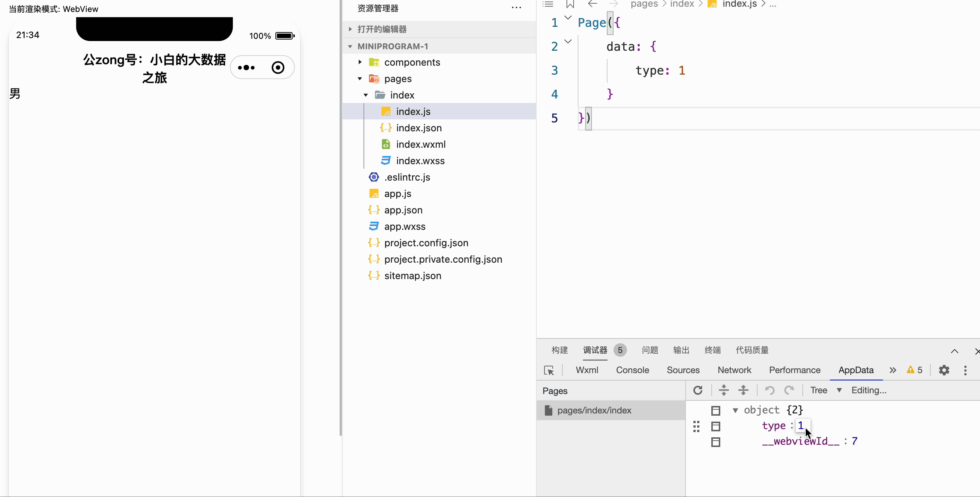The image size is (980, 497).
Task: Open the context box beside type field
Action: (716, 426)
